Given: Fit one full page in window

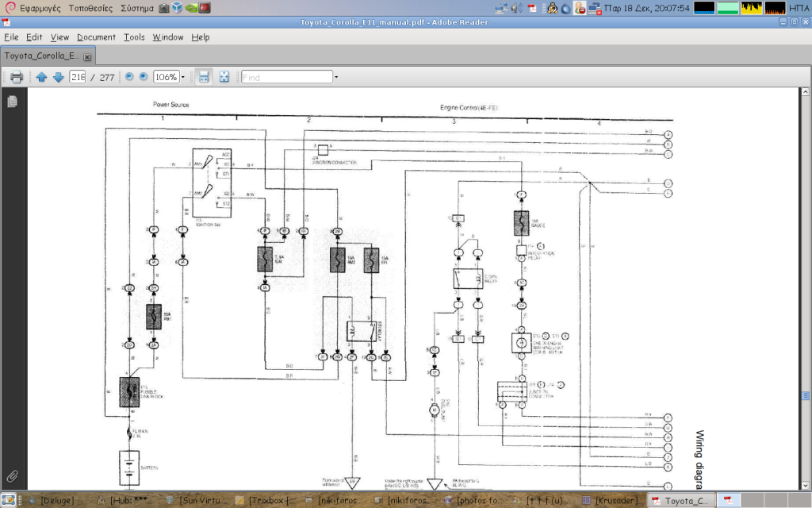Looking at the screenshot, I should 224,77.
